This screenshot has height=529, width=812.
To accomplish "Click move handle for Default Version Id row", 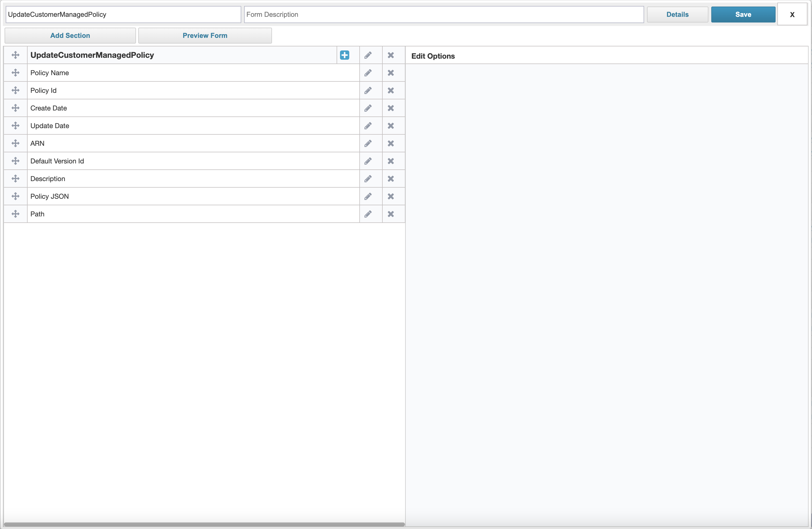I will (x=15, y=161).
